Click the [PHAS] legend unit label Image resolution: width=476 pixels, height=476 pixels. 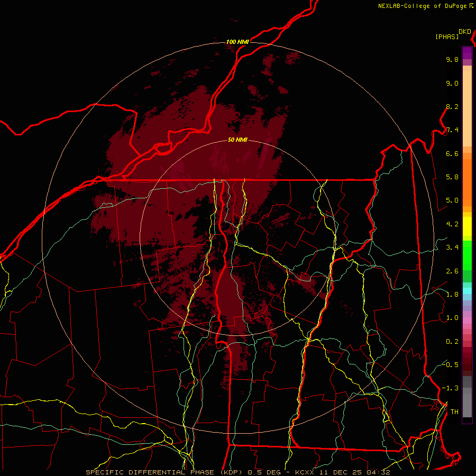pyautogui.click(x=447, y=37)
